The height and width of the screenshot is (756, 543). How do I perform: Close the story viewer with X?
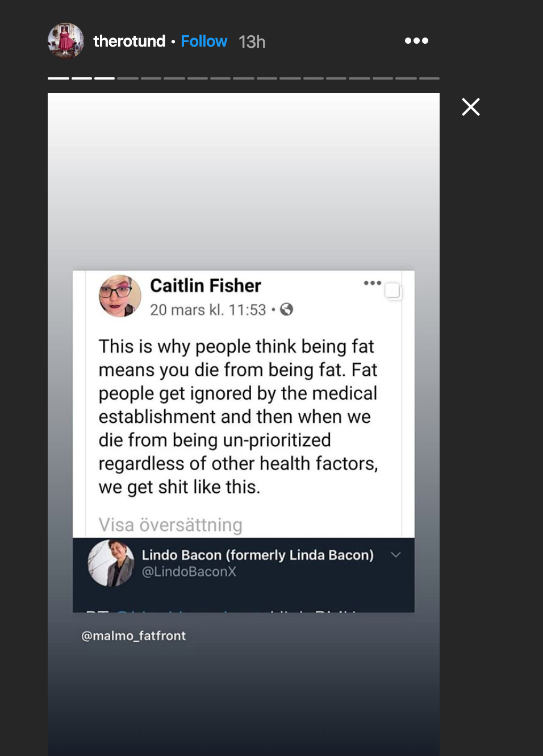click(x=471, y=107)
